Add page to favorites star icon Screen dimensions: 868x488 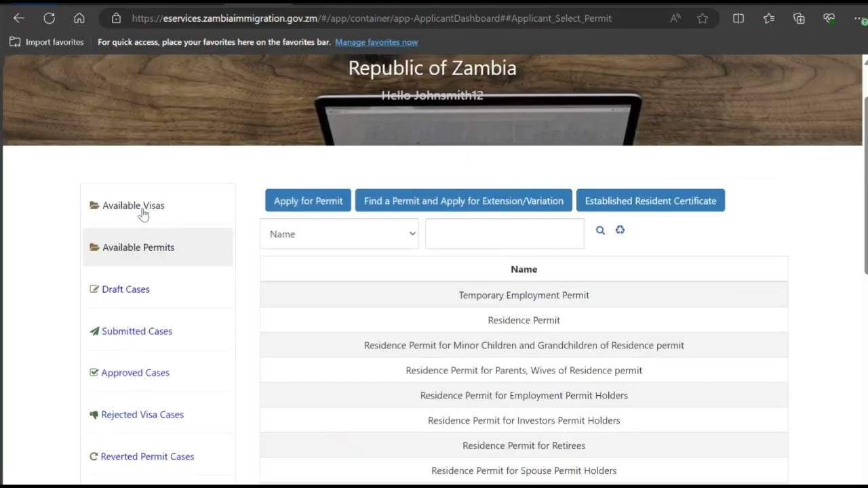point(703,18)
